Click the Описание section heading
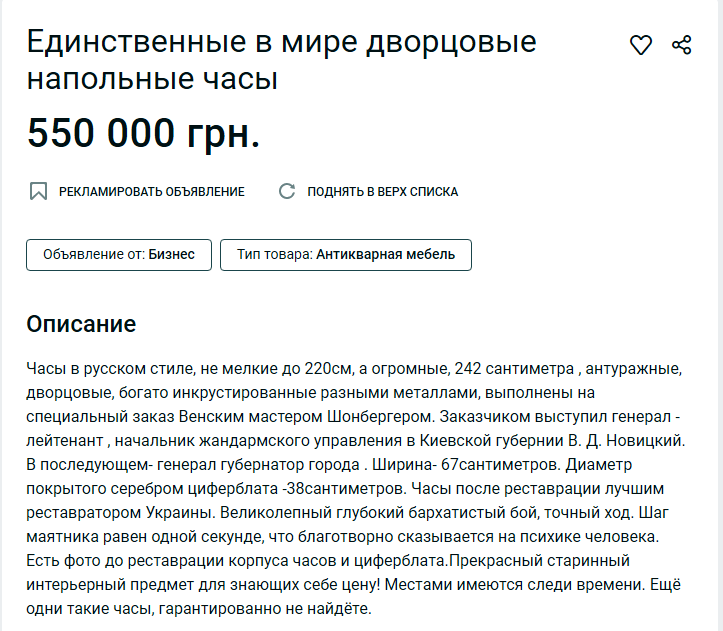Screen dimensions: 723x631 coord(81,324)
